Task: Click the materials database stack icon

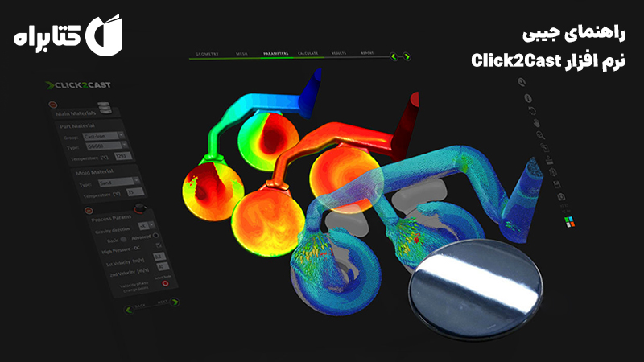Action: point(105,108)
